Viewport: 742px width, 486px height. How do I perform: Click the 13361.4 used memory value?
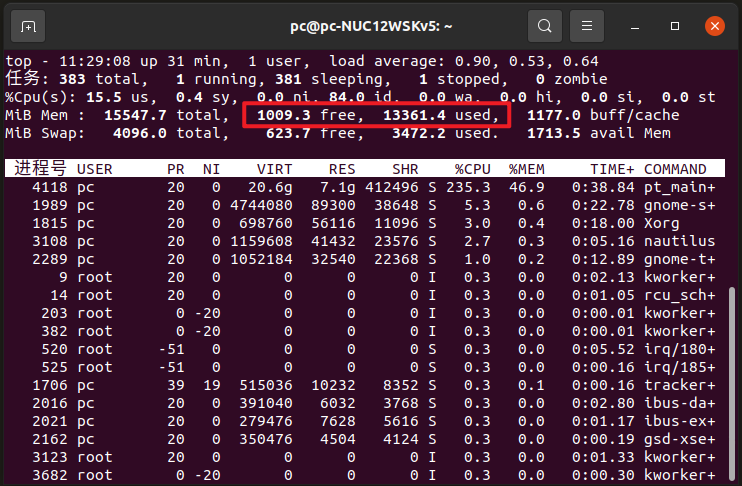(x=414, y=115)
